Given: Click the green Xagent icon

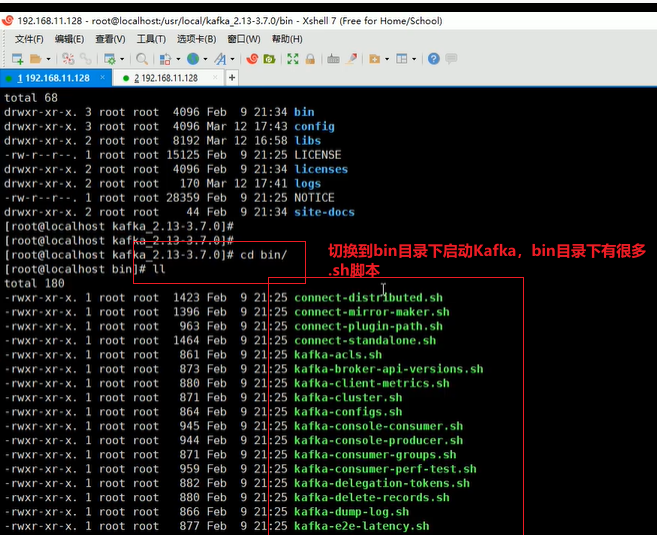Looking at the screenshot, I should (269, 59).
